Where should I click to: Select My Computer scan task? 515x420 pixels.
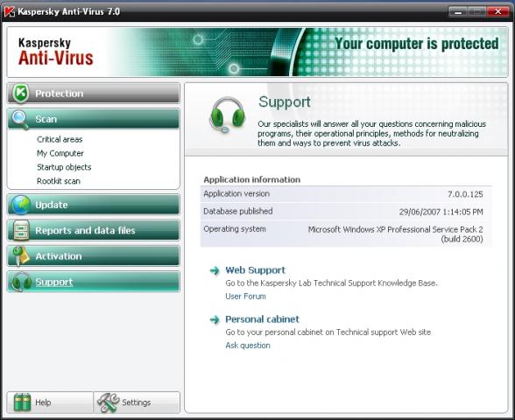coord(60,153)
